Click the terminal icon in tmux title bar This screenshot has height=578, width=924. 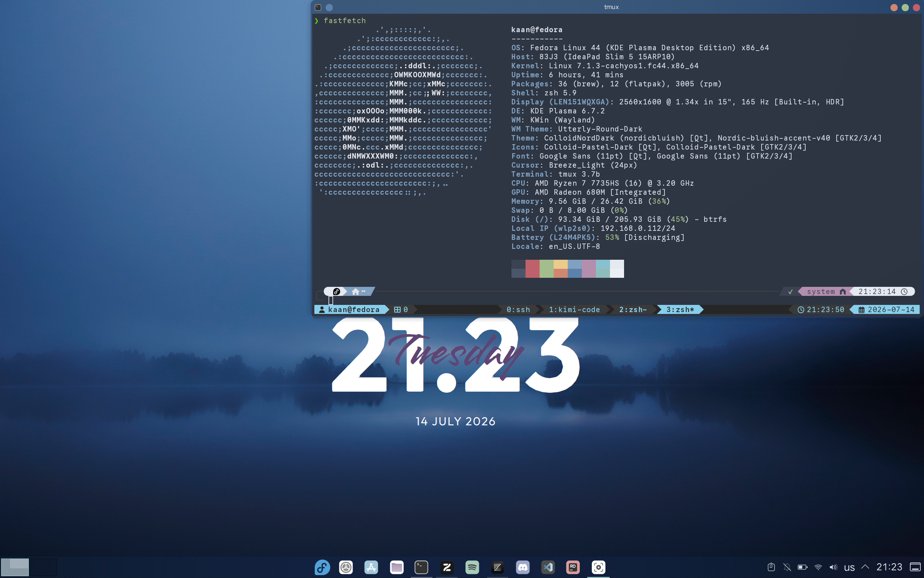[x=318, y=7]
